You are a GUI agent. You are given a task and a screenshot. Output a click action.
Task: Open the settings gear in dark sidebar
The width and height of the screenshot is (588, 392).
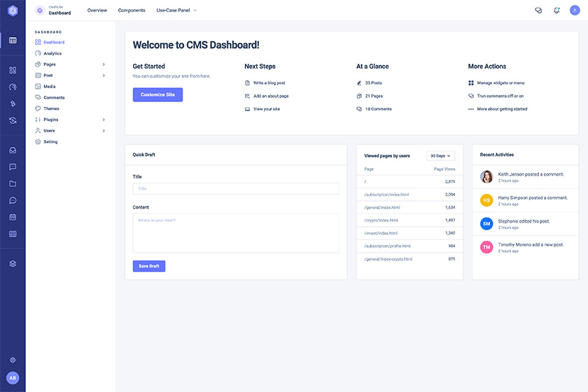[x=13, y=360]
